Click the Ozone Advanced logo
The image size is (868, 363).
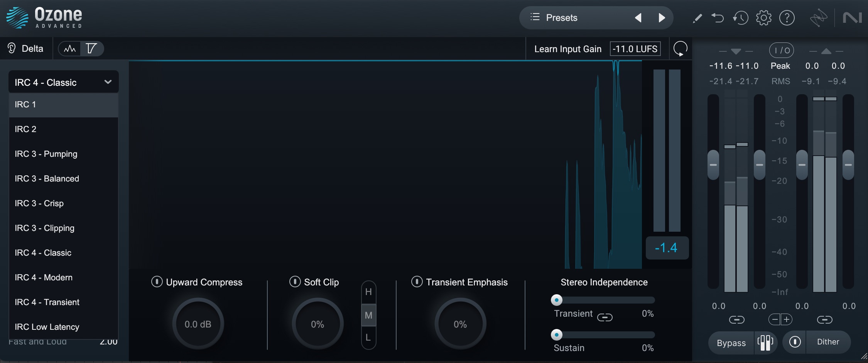[44, 18]
